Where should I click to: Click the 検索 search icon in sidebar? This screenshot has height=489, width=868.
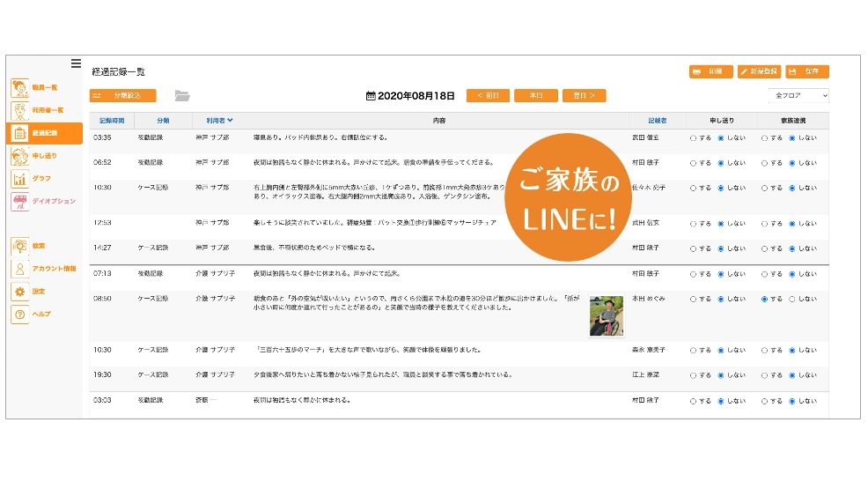19,246
